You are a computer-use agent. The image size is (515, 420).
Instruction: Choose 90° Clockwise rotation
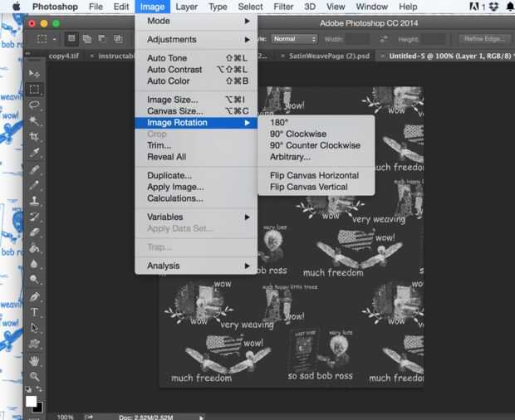(x=316, y=134)
